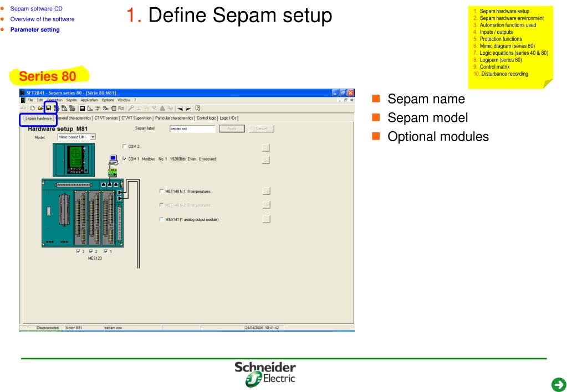Image resolution: width=567 pixels, height=392 pixels.
Task: Click the green mimic-based UMI display image
Action: (x=74, y=159)
